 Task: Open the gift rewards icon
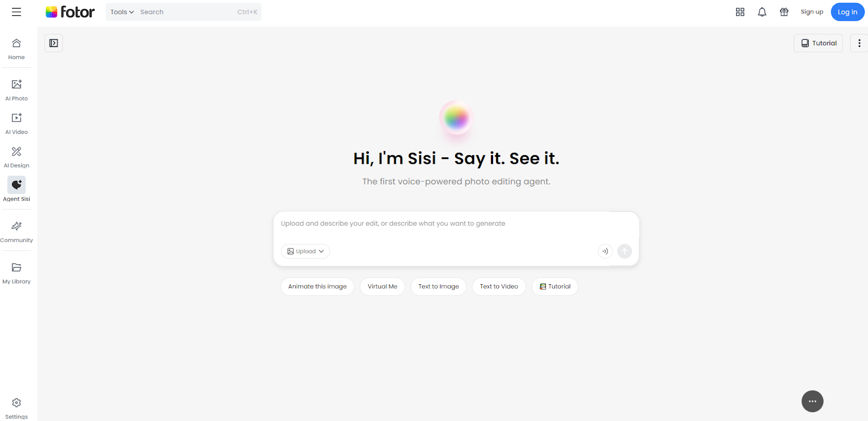pyautogui.click(x=784, y=12)
